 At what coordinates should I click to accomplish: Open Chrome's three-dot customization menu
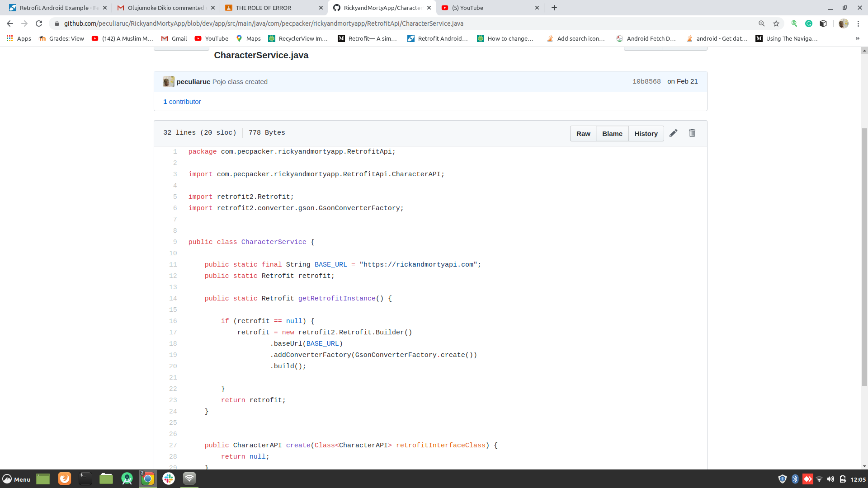coord(859,23)
